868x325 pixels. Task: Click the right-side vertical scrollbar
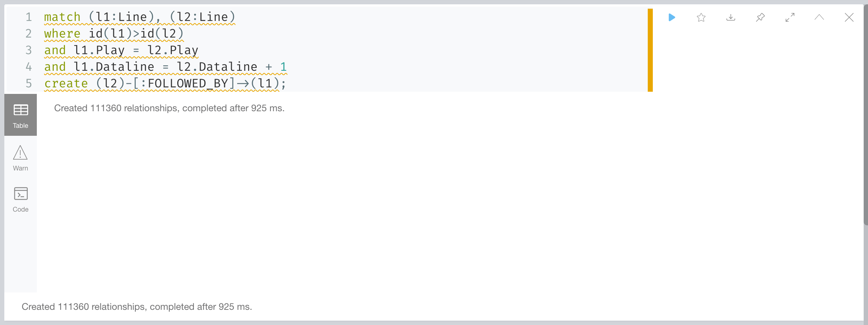click(x=866, y=115)
